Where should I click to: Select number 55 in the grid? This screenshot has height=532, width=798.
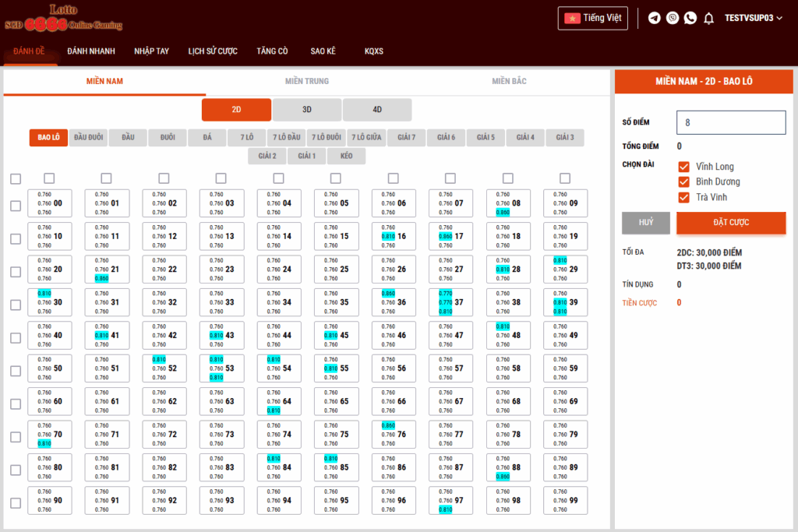point(337,368)
